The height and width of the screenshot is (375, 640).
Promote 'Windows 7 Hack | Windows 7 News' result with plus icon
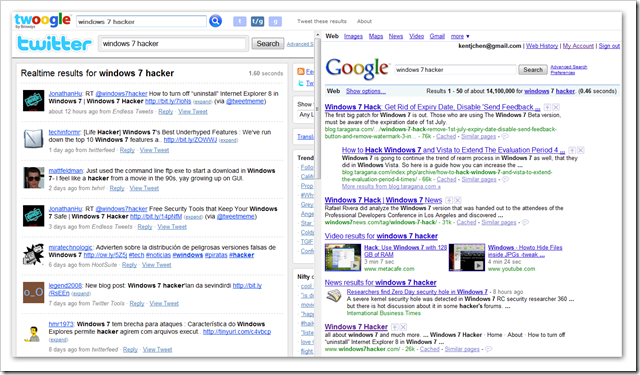coord(449,200)
